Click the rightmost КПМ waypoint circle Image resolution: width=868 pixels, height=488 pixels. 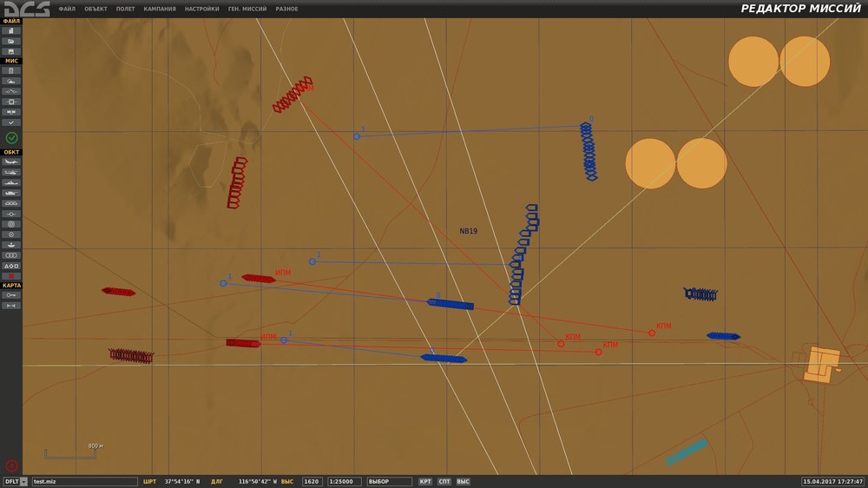coord(652,333)
